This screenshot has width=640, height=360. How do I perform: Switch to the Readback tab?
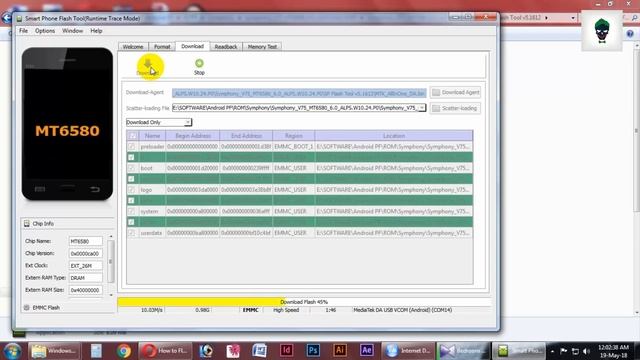click(226, 47)
